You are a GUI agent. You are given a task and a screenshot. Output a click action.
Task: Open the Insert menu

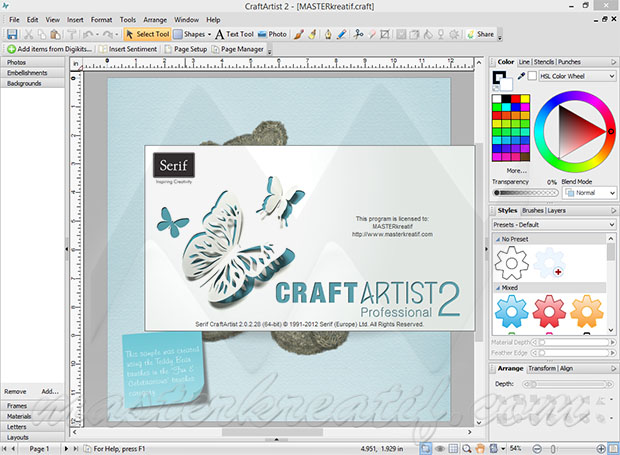click(75, 20)
